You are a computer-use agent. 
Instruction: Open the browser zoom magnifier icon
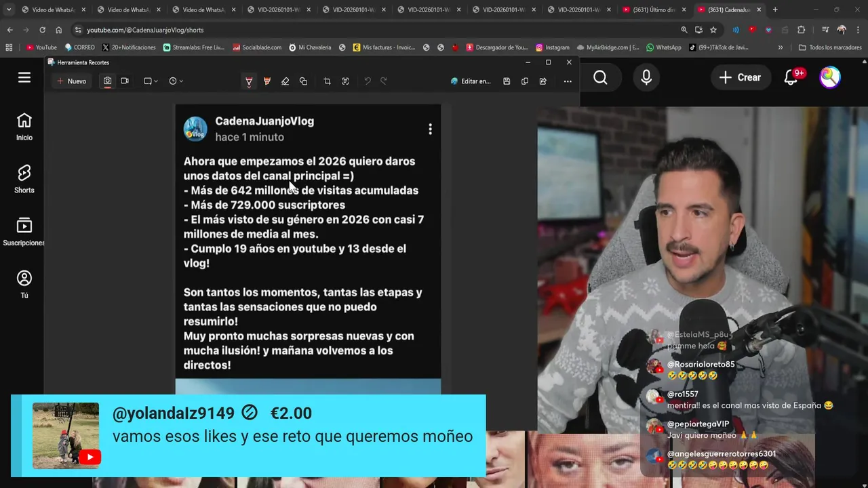click(684, 30)
